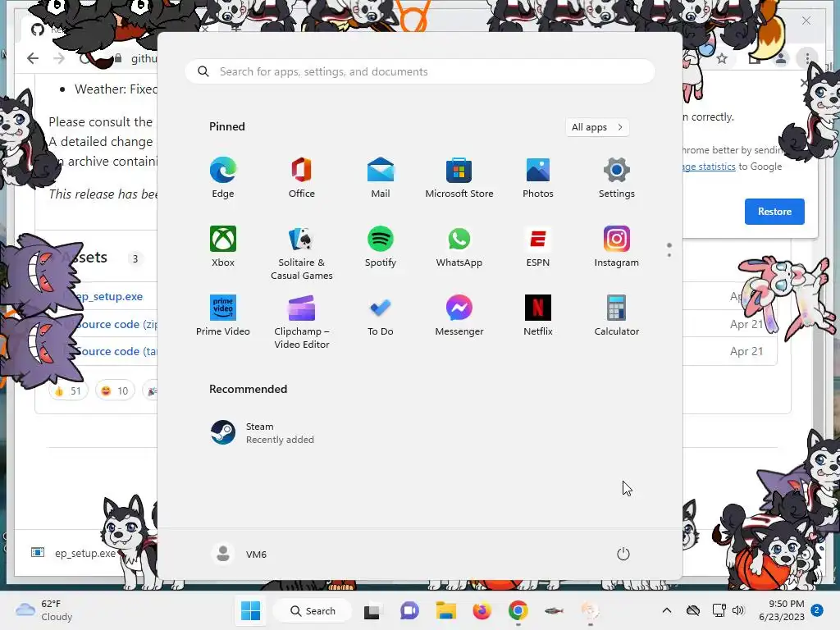Open the taskbar Search box
840x630 pixels.
313,610
